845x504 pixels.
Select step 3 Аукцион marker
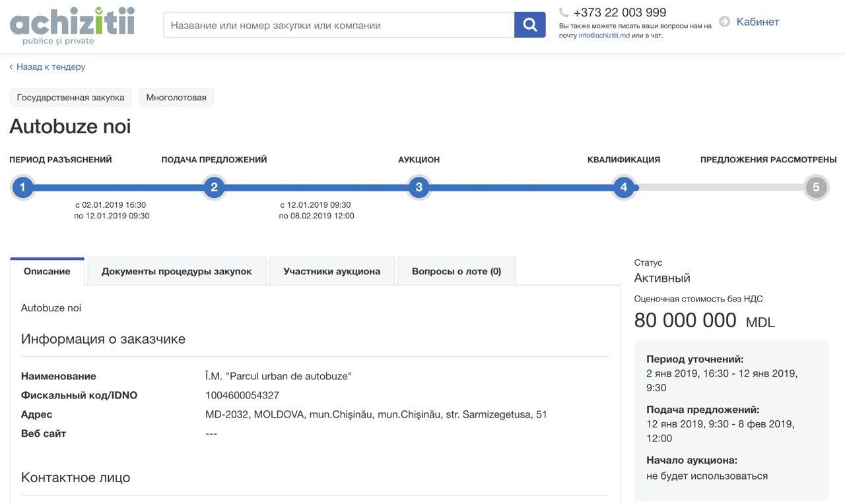click(x=419, y=187)
